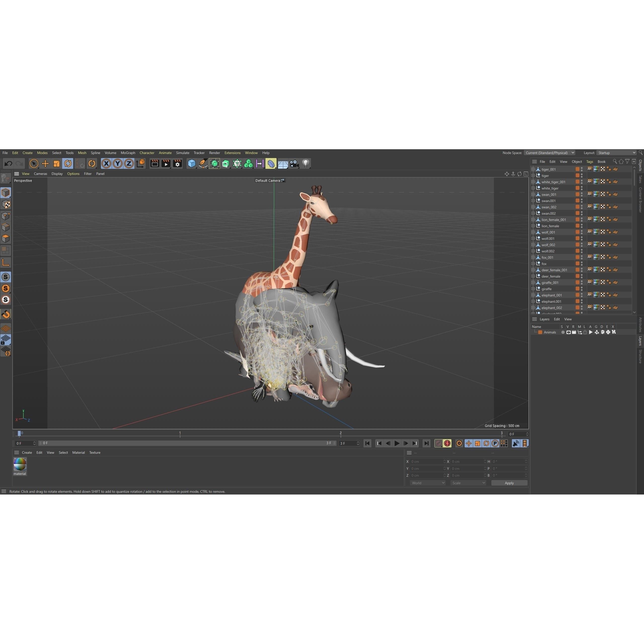Click the orange layer color swatch next to giraffe_001
This screenshot has width=644, height=644.
coord(577,282)
